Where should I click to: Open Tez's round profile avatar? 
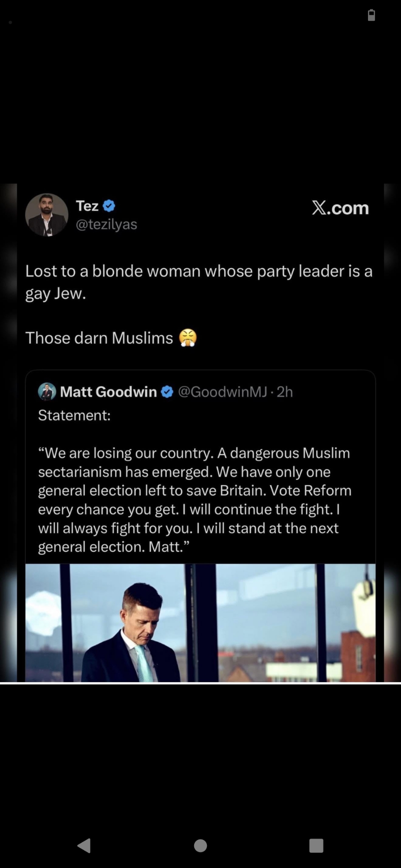(x=47, y=215)
